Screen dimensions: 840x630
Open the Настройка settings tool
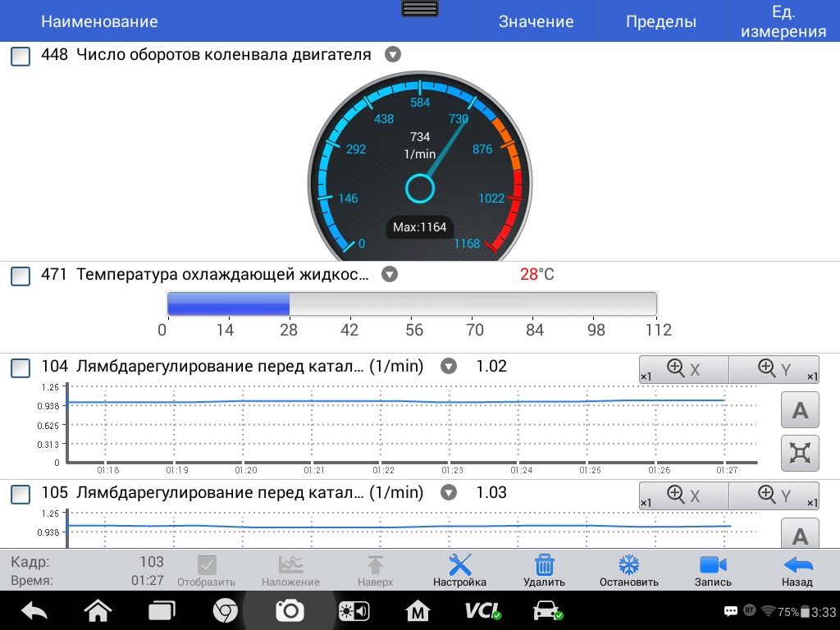tap(459, 570)
